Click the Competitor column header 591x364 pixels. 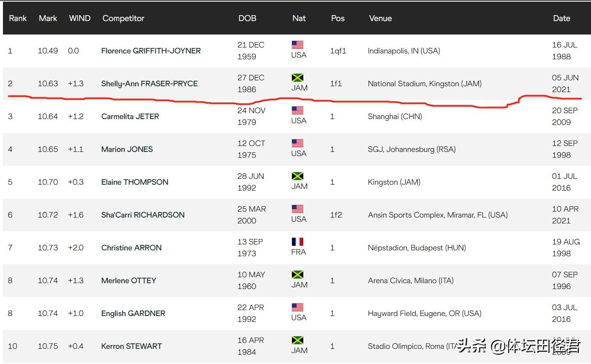123,19
